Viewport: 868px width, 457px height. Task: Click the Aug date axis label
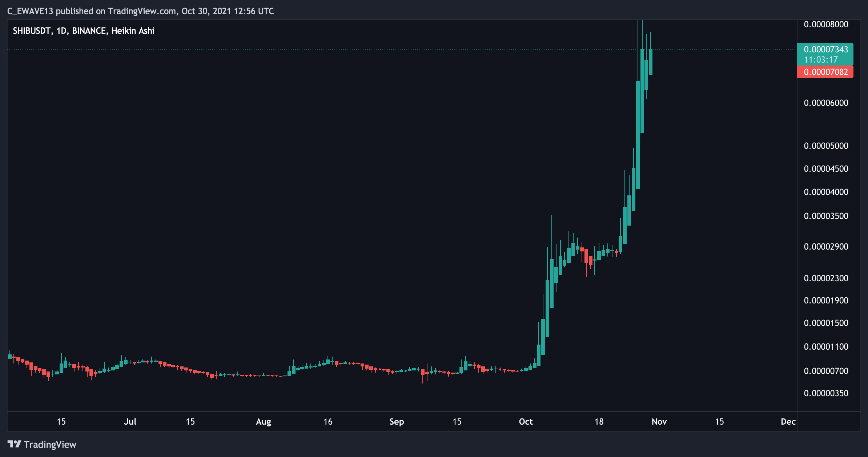pos(264,422)
